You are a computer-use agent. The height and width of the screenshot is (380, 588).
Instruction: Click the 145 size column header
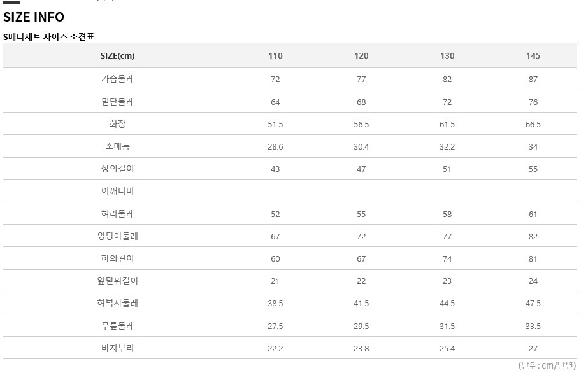(533, 56)
